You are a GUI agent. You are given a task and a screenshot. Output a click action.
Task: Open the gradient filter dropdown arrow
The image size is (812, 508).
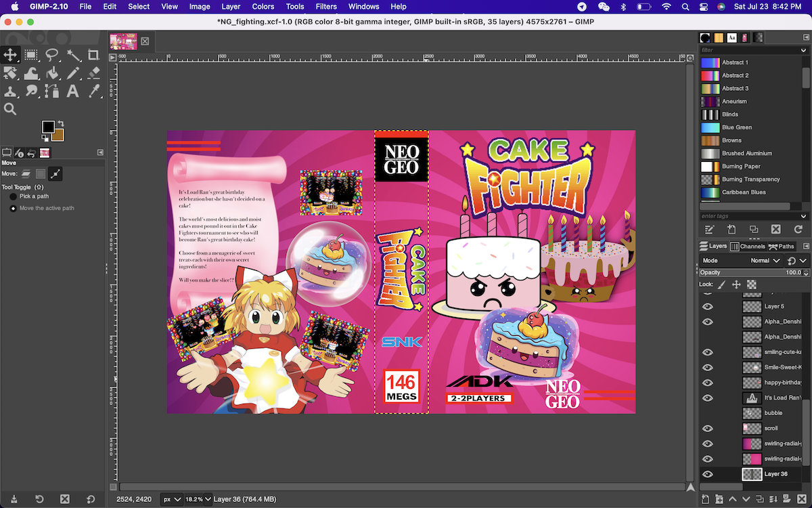(x=804, y=50)
